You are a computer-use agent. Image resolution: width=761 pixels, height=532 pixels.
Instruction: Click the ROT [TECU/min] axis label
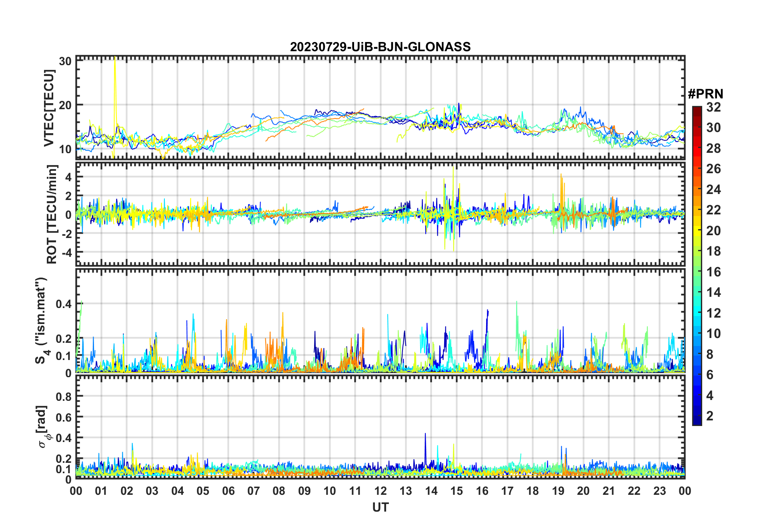coord(52,214)
